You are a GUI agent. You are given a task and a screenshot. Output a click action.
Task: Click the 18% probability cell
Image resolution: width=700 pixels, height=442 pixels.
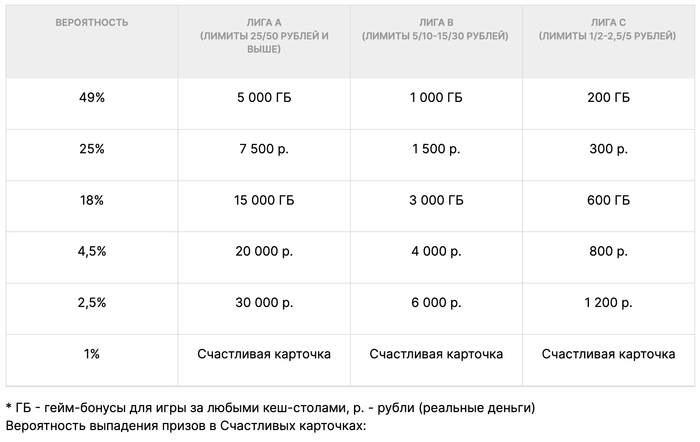(x=91, y=200)
